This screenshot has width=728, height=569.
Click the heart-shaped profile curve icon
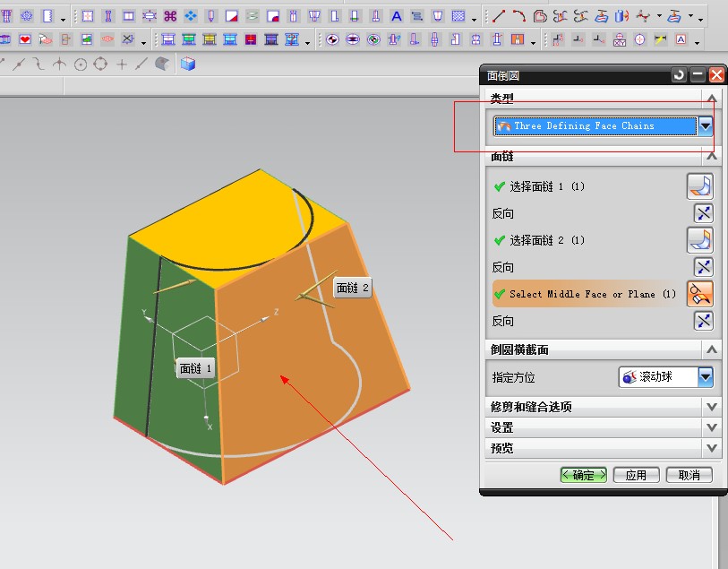539,17
